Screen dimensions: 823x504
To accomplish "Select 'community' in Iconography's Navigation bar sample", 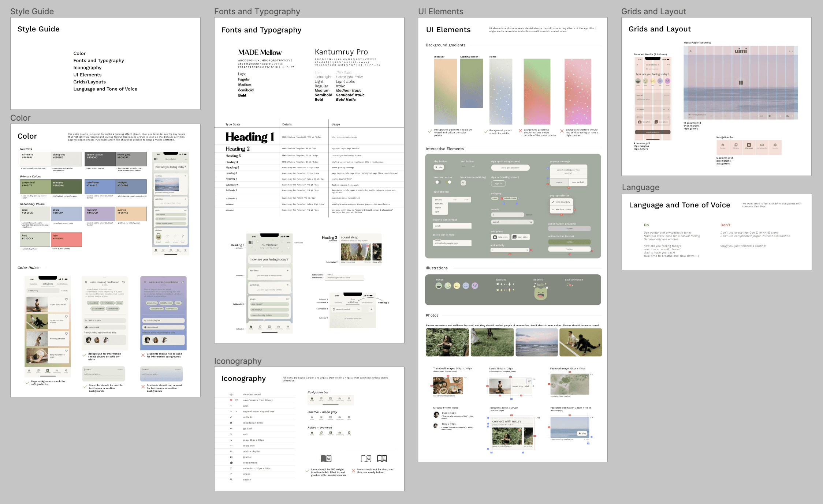I will pyautogui.click(x=340, y=399).
